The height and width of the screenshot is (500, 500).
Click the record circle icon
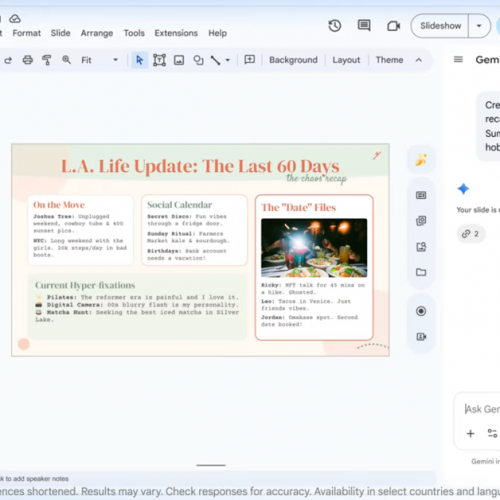pos(421,311)
